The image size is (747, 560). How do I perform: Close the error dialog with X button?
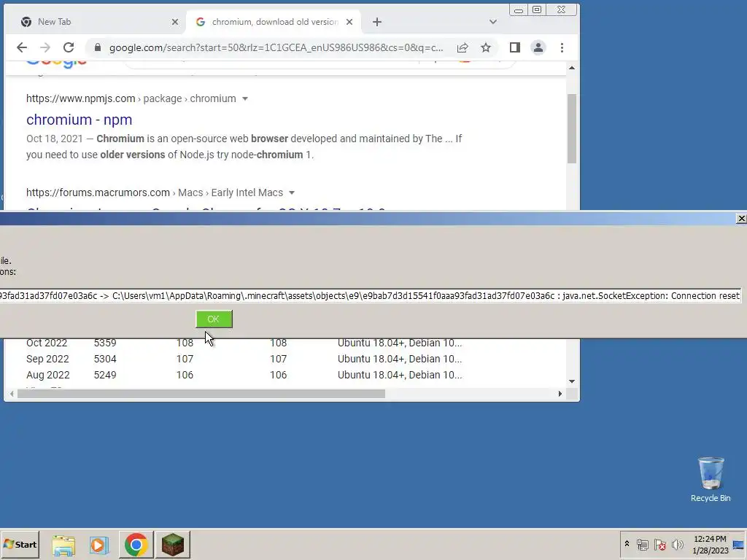tap(741, 218)
